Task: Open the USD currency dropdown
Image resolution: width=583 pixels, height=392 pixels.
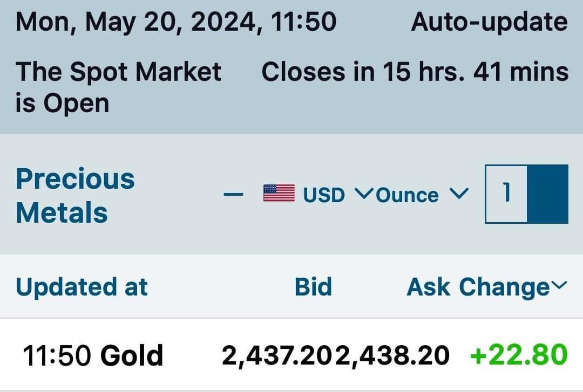Action: (324, 195)
